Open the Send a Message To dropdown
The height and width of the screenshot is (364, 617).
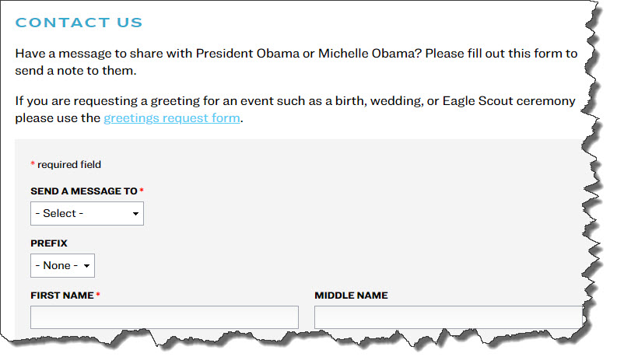point(86,213)
